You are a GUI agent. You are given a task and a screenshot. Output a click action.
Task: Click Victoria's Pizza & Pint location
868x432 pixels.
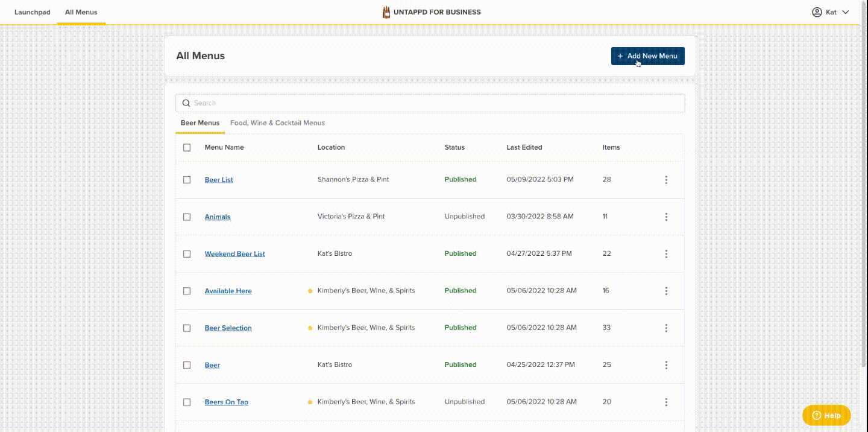(x=351, y=217)
